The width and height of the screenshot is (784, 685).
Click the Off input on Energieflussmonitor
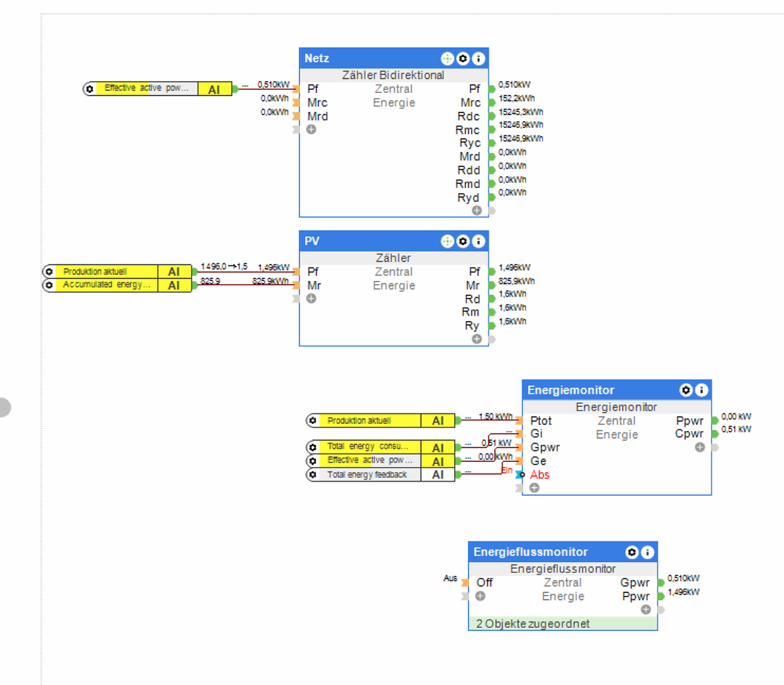coord(484,583)
